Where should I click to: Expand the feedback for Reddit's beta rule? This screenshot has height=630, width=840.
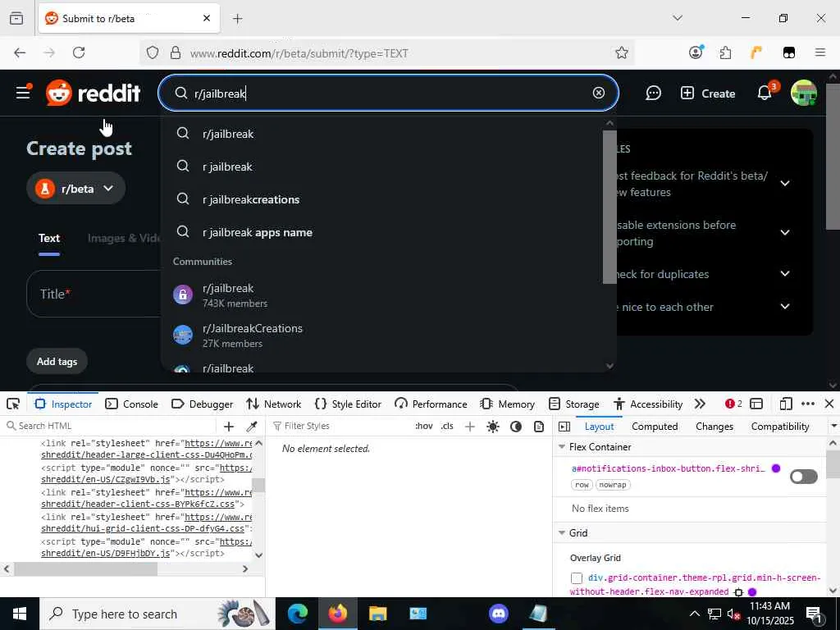point(785,184)
